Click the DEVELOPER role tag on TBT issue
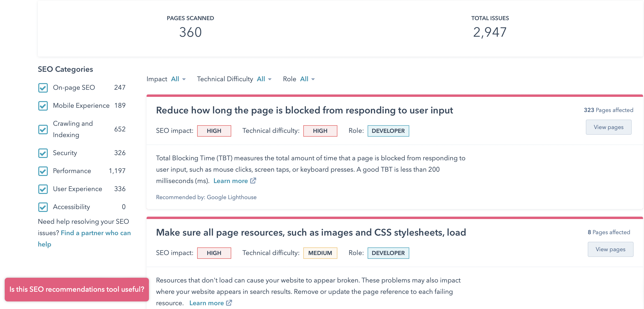Screen dimensions: 644x309 click(x=388, y=131)
